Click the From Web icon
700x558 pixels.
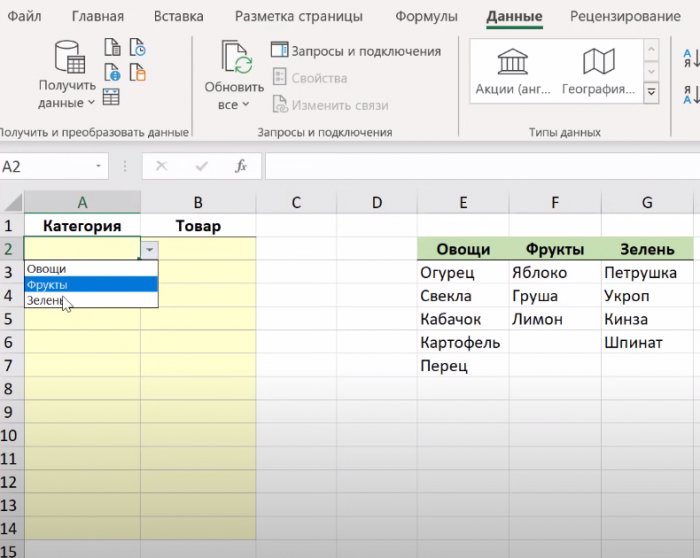tap(112, 72)
